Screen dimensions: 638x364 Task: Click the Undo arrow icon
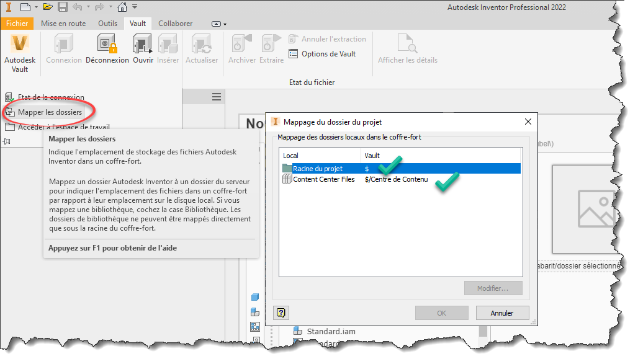click(x=78, y=7)
